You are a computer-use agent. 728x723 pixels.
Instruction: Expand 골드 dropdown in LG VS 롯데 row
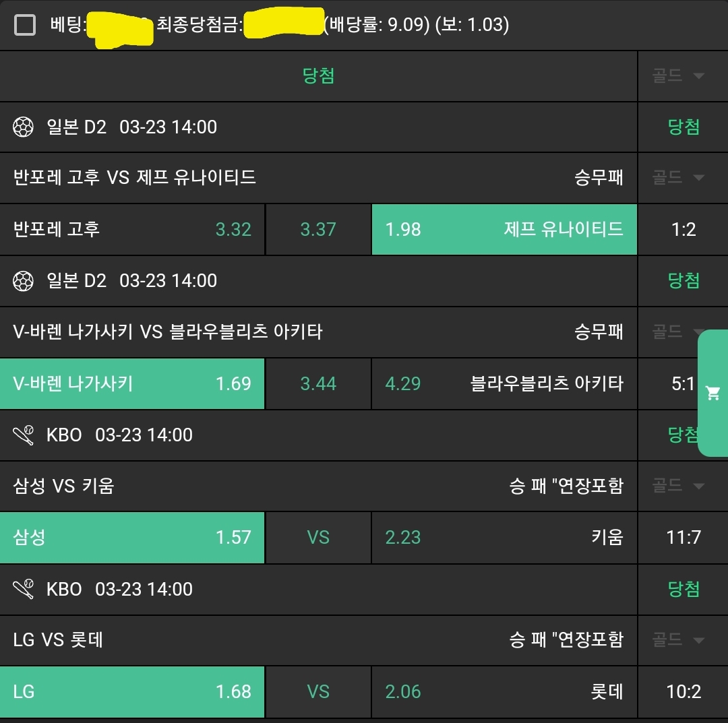click(x=678, y=639)
